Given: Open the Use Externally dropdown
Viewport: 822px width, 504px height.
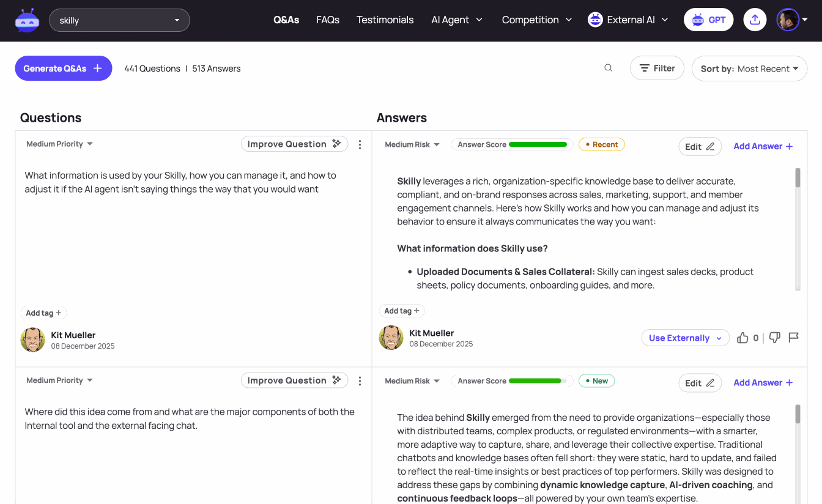Looking at the screenshot, I should pyautogui.click(x=686, y=338).
